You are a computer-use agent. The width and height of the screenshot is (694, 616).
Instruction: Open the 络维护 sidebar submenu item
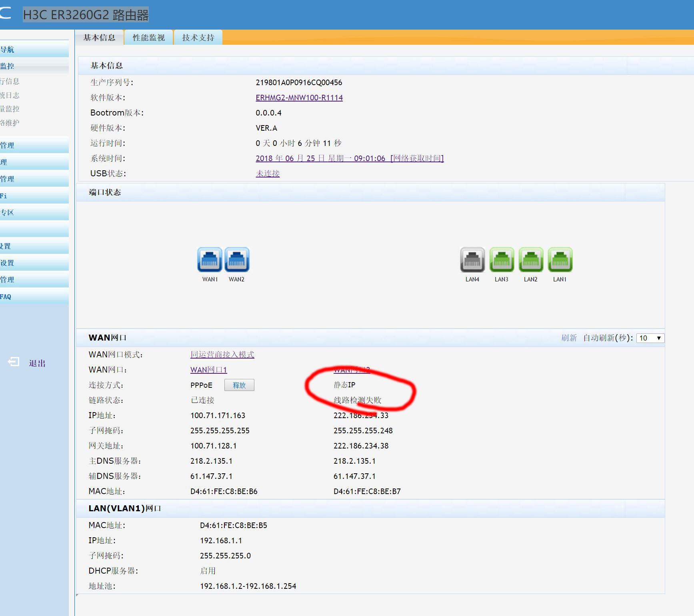coord(10,123)
